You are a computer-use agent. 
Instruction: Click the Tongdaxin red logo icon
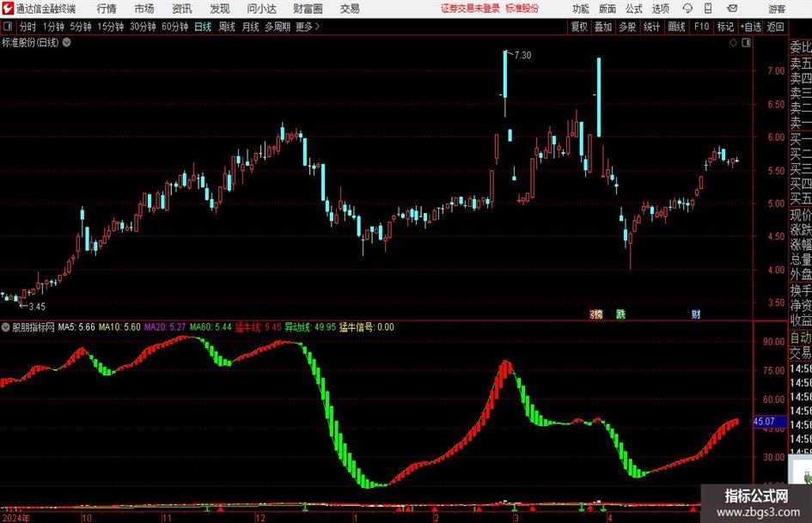pos(8,9)
